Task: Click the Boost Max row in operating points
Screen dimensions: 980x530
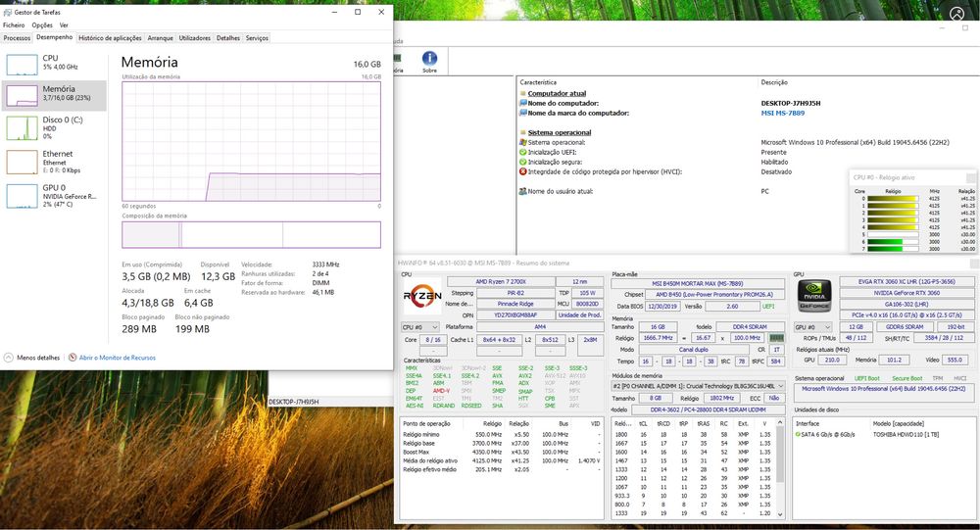Action: click(503, 452)
